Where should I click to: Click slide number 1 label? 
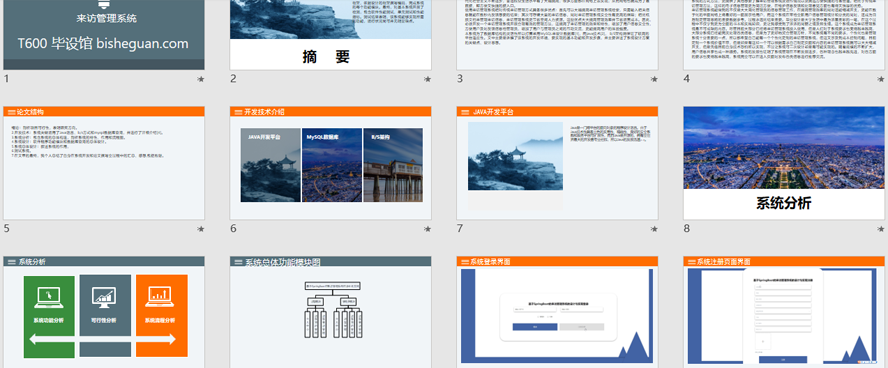coord(7,79)
